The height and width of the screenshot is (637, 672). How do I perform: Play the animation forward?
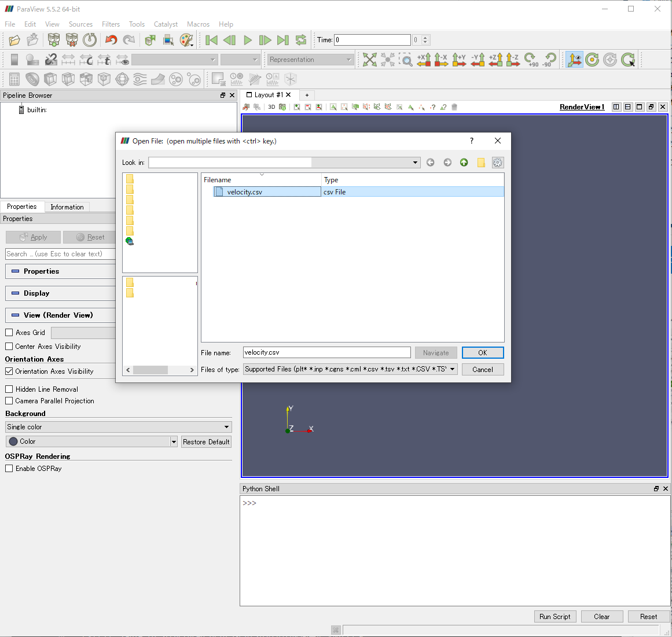[x=247, y=40]
